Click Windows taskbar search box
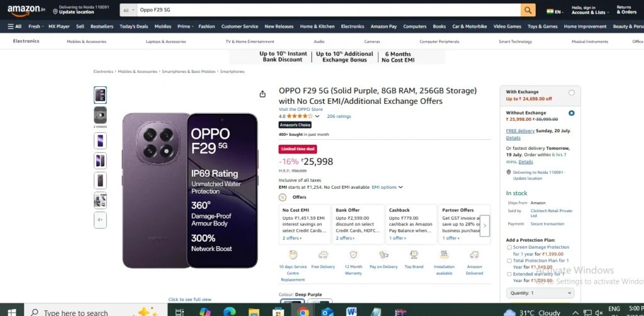Image resolution: width=644 pixels, height=316 pixels. (x=96, y=312)
